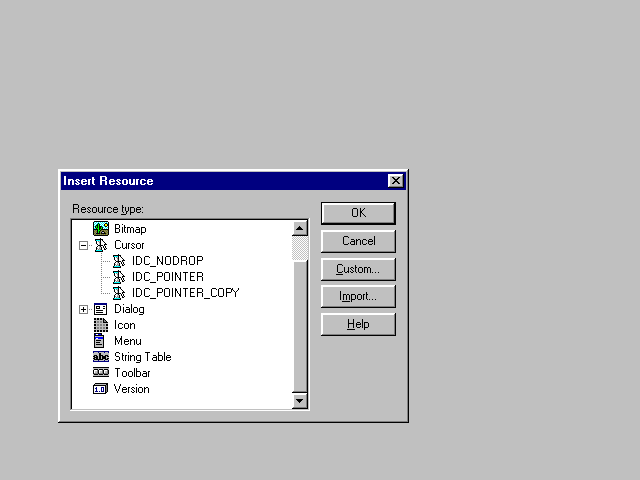
Task: Click the IDC_NODROP cursor icon
Action: [x=119, y=261]
